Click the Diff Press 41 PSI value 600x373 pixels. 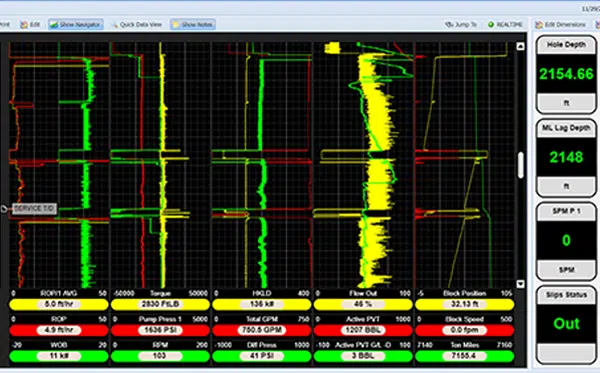tap(262, 356)
